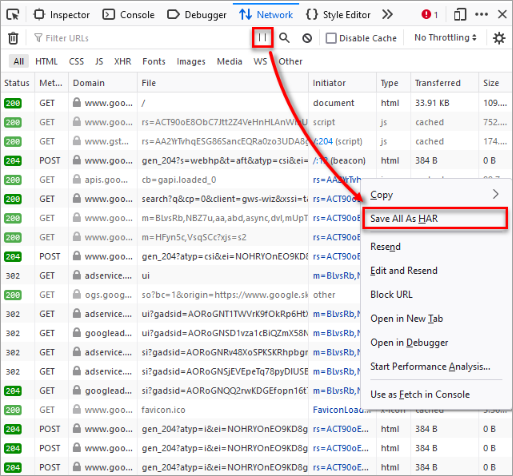Filter by Images requests
This screenshot has width=513, height=476.
[191, 61]
